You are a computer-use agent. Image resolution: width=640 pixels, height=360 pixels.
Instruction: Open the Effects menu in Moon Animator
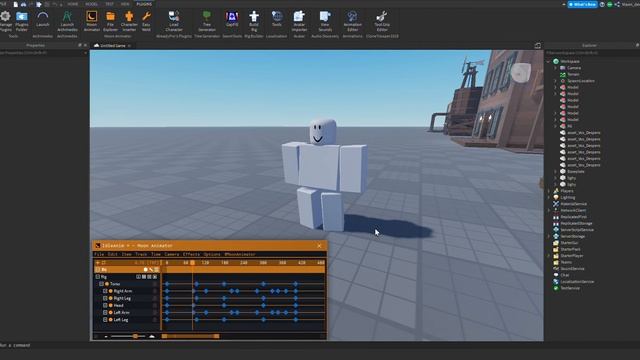pyautogui.click(x=191, y=254)
